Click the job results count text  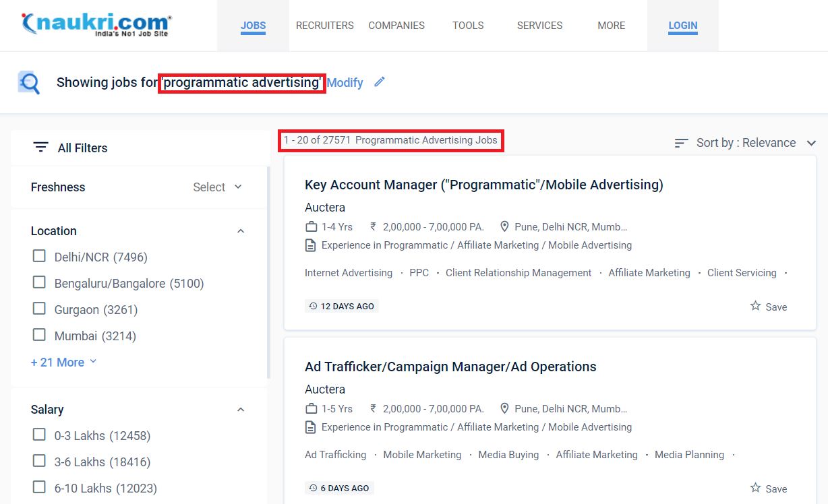(390, 140)
